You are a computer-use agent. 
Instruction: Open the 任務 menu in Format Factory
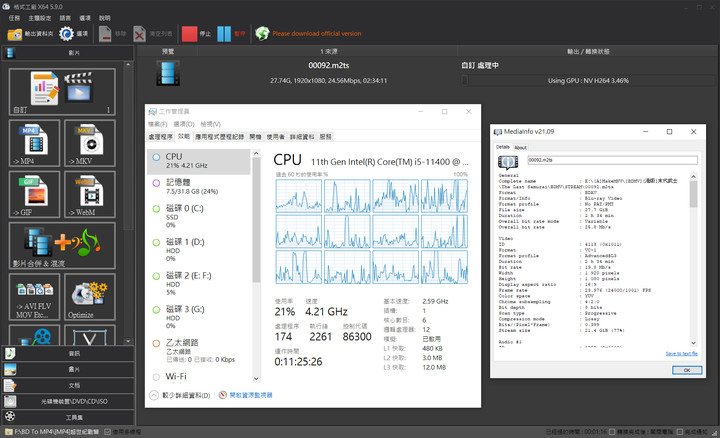click(14, 18)
